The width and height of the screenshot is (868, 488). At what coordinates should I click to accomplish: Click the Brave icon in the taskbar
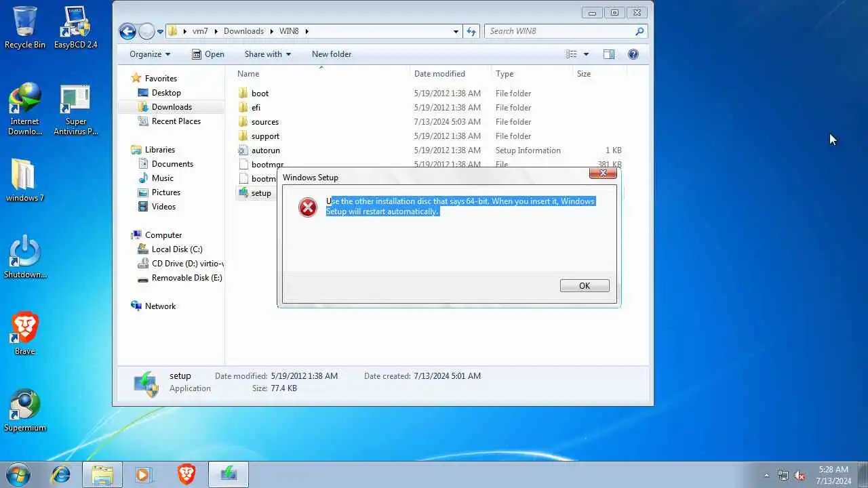tap(186, 474)
